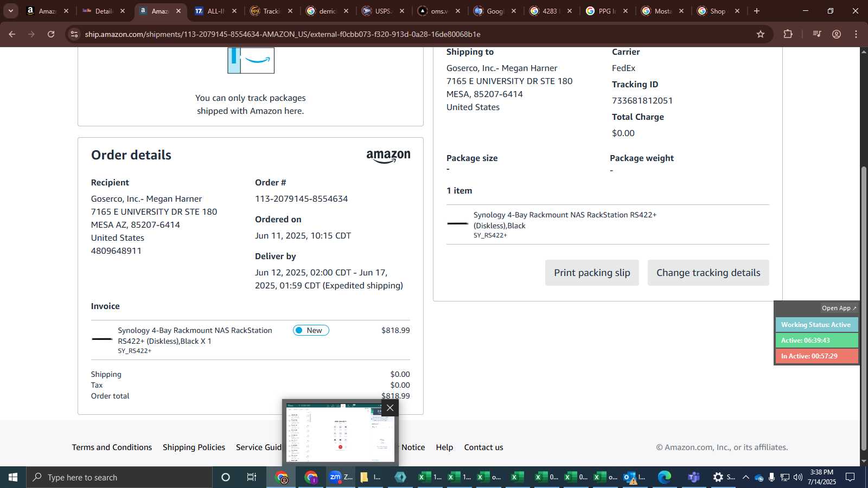Close the floating video preview thumbnail
The height and width of the screenshot is (488, 868).
click(x=390, y=408)
